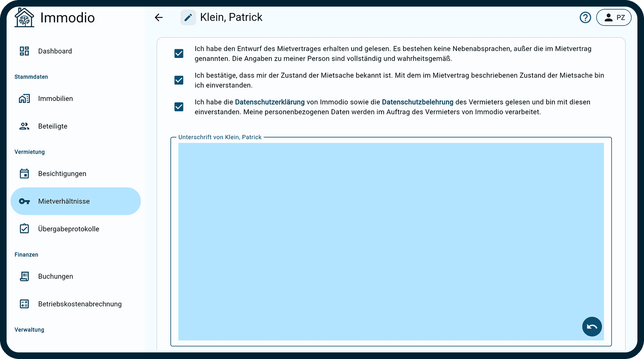
Task: Open Buchungen in the sidebar
Action: coord(76,276)
